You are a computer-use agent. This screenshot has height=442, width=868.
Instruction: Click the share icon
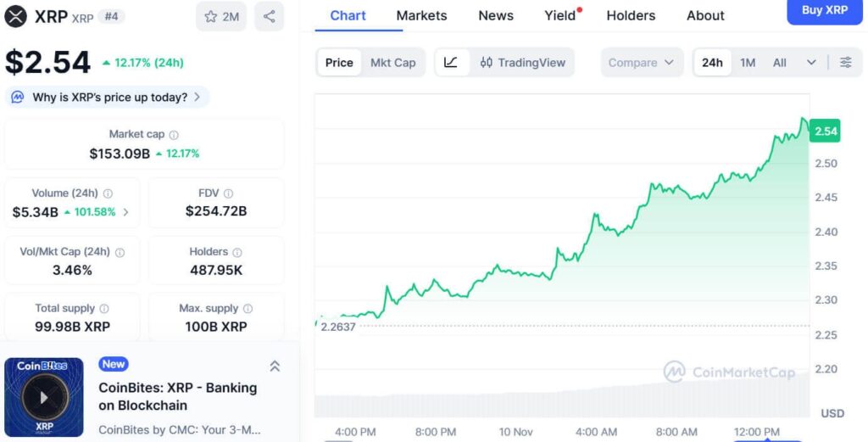269,16
